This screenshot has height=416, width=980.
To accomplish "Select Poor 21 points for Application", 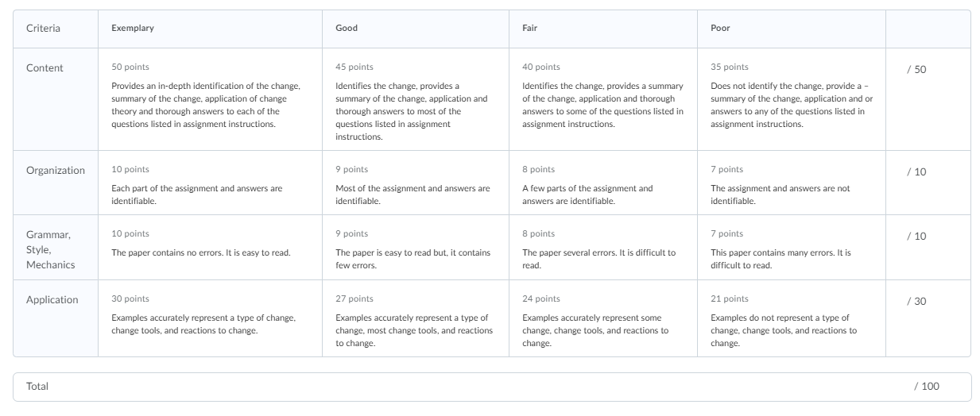I will [x=792, y=318].
